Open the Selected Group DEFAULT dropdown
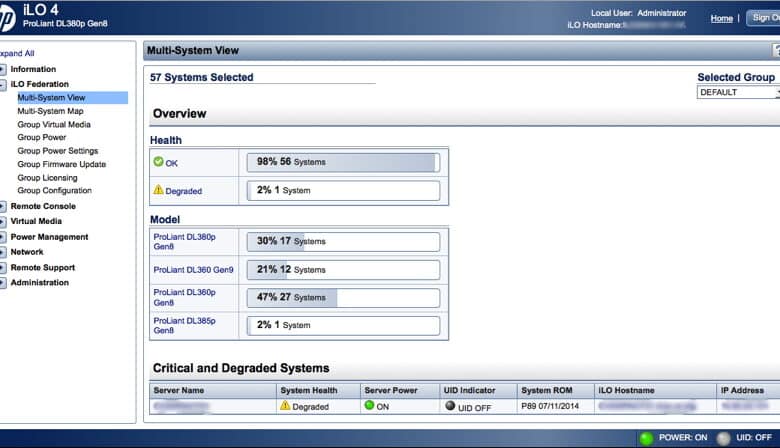The width and height of the screenshot is (780, 448). (738, 92)
